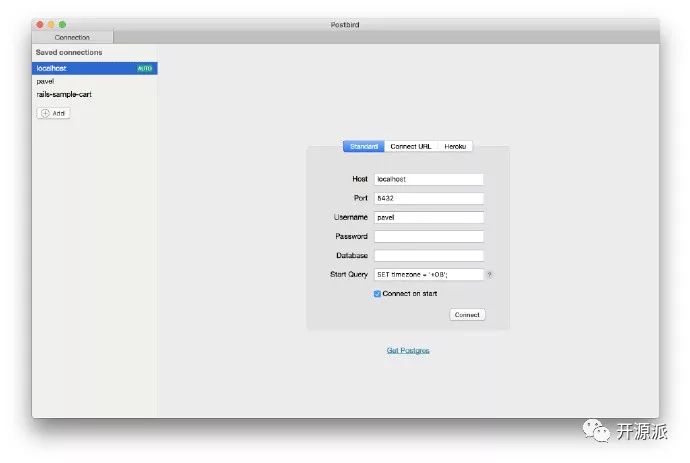Switch to the Heroku tab
The height and width of the screenshot is (463, 690).
(455, 146)
